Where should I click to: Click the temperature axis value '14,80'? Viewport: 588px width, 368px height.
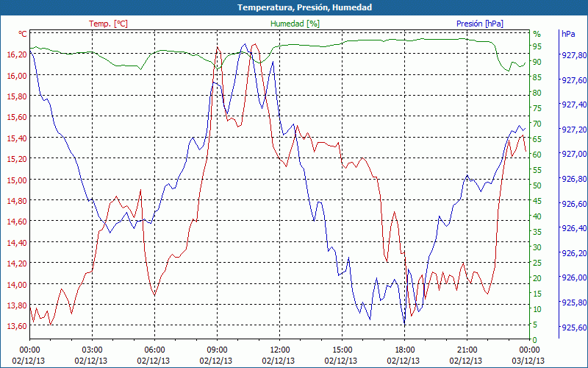(x=17, y=200)
